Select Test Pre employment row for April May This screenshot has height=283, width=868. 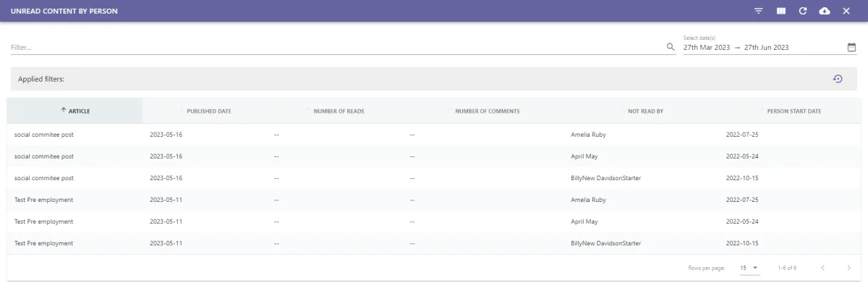click(x=434, y=221)
